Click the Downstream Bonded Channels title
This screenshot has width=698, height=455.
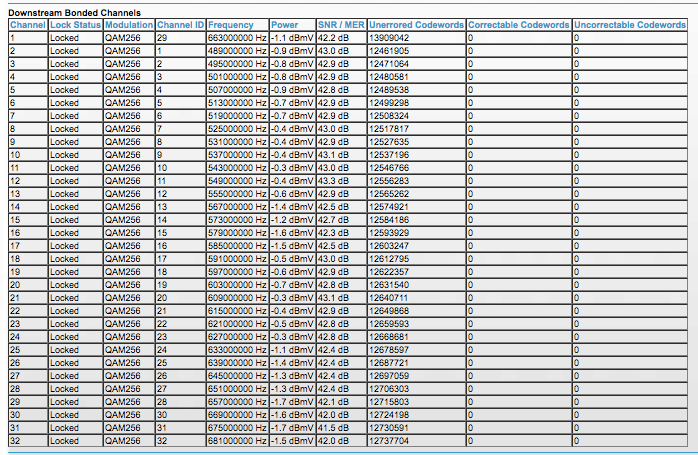coord(66,11)
